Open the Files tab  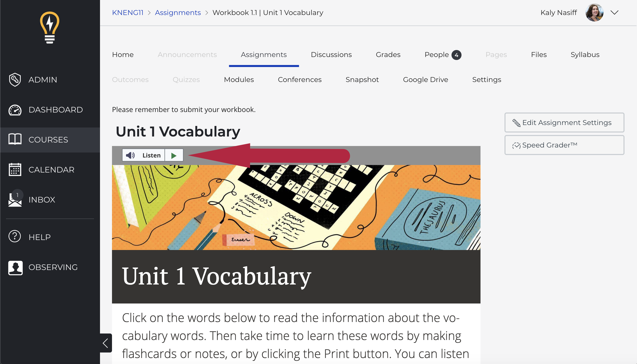tap(539, 54)
